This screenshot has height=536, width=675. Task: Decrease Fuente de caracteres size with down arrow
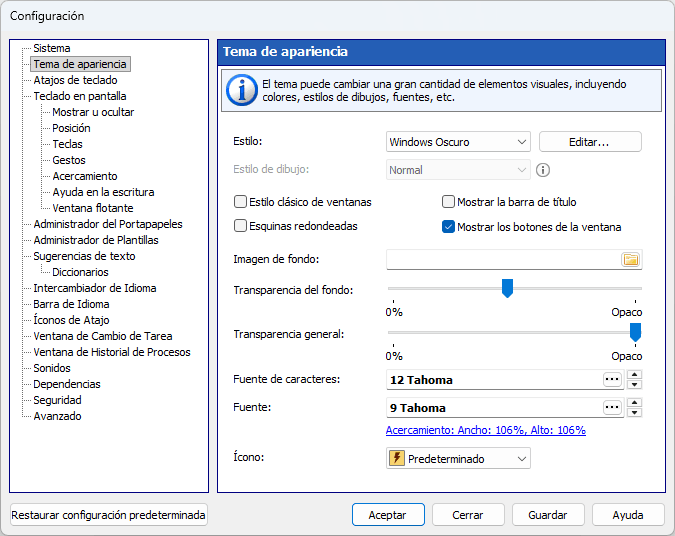[635, 384]
